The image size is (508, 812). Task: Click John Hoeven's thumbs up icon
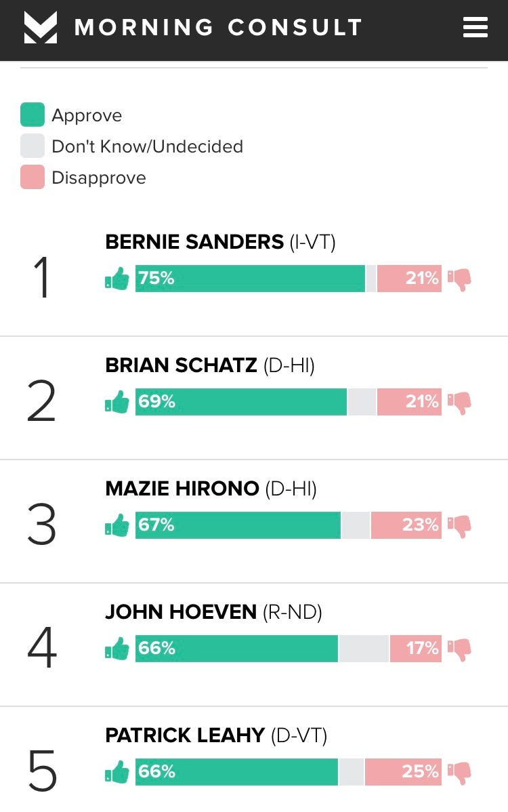click(x=117, y=649)
